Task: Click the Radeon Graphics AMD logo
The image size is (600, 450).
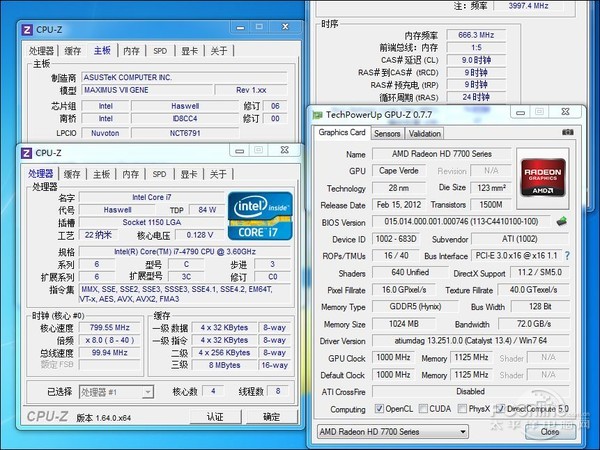Action: pos(543,178)
